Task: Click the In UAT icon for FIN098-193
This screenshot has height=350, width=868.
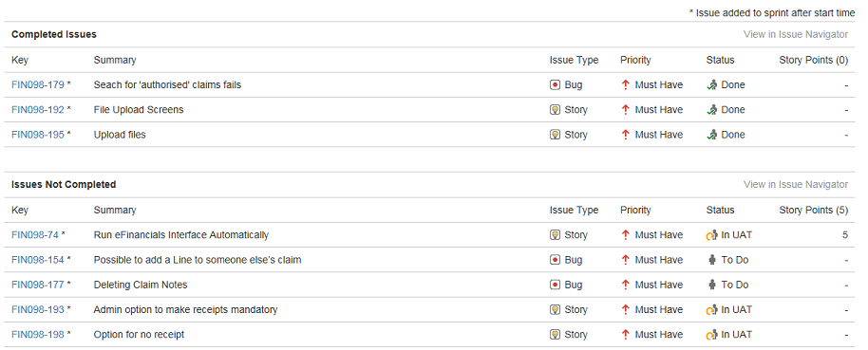Action: [712, 309]
